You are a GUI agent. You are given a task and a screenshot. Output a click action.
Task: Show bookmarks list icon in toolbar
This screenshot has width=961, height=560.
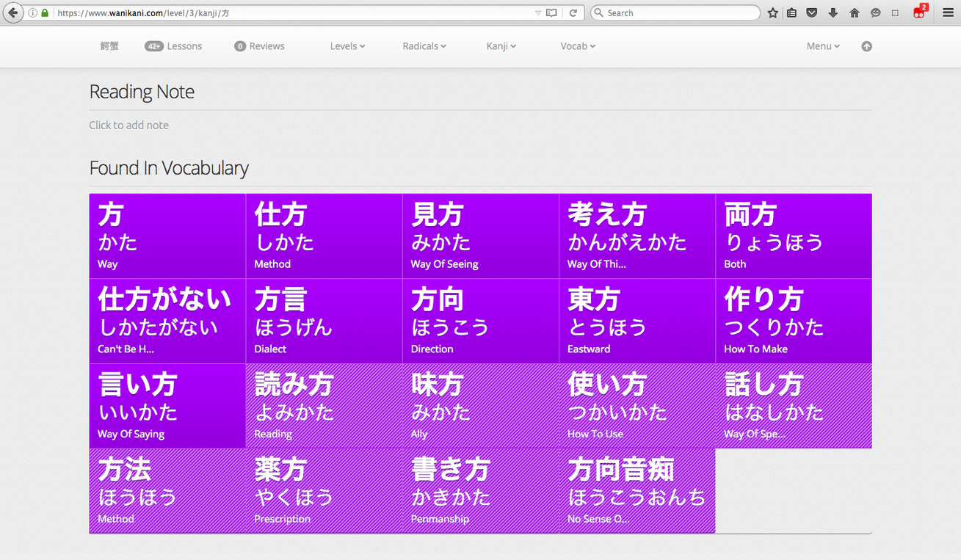point(791,13)
